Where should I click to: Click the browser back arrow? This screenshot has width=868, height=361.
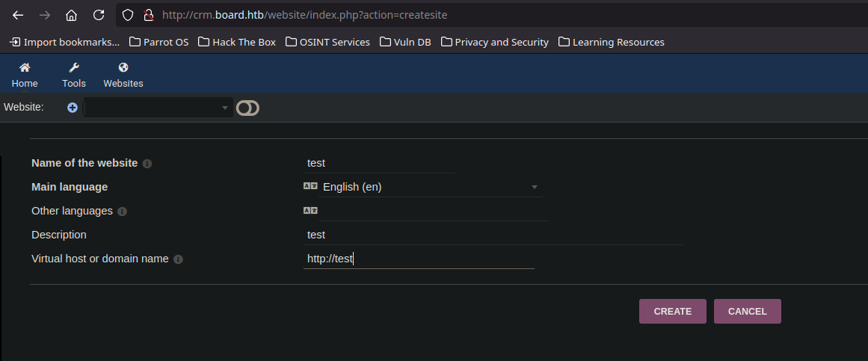coord(18,15)
